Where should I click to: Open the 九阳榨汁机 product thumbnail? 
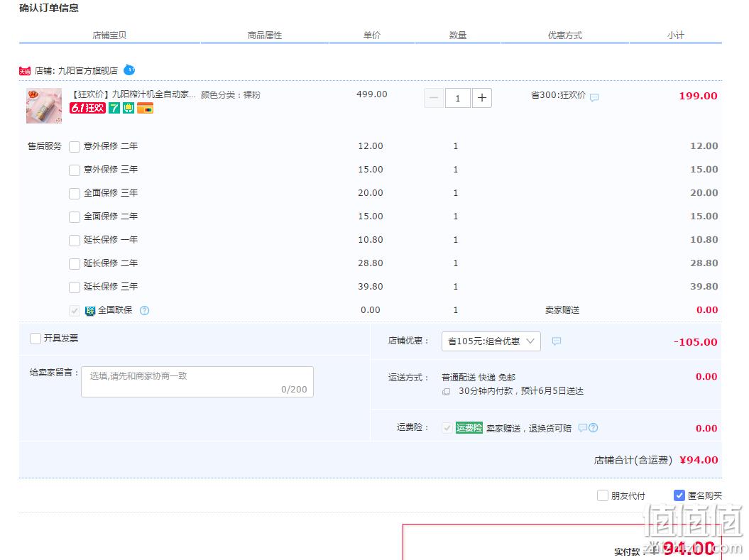click(x=44, y=106)
